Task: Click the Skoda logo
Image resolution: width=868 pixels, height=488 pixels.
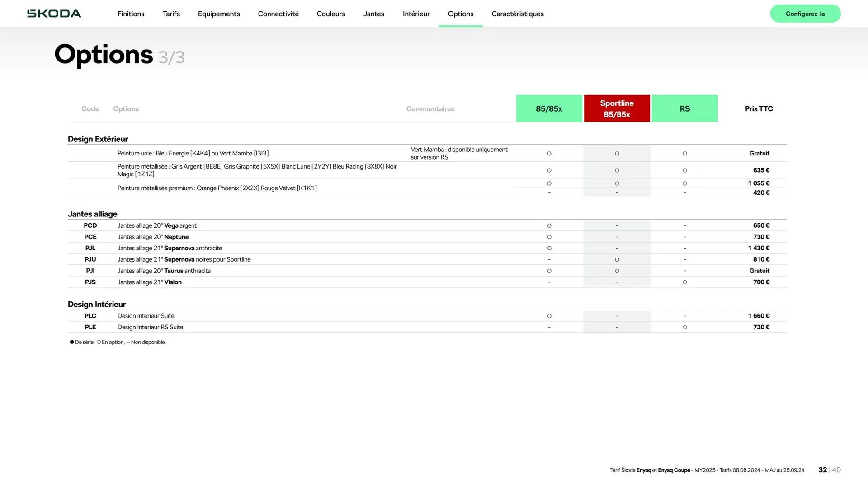Action: pos(54,14)
